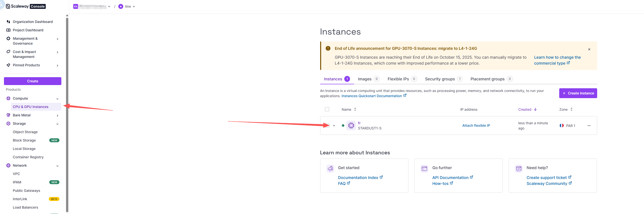Switch to the Flexible IPs tab
The width and height of the screenshot is (644, 214).
[402, 79]
